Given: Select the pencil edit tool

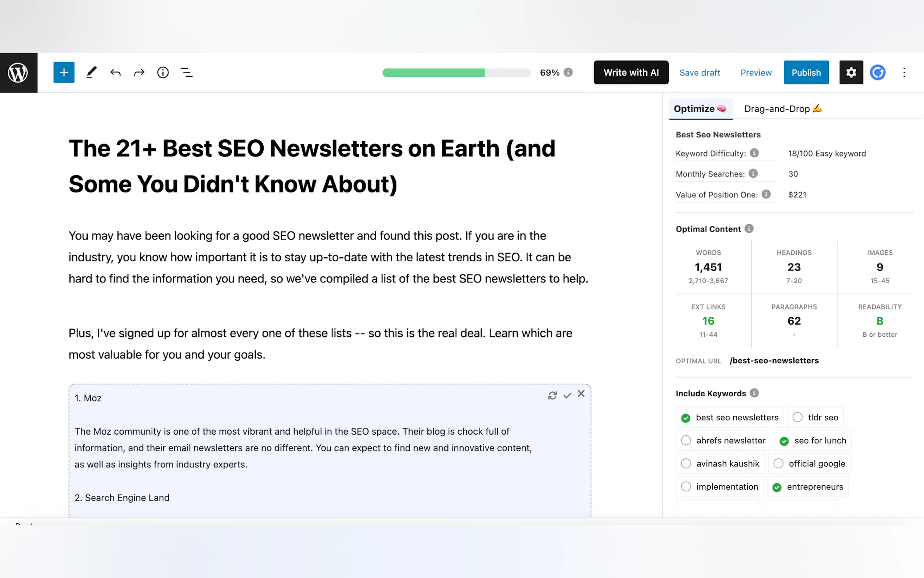Looking at the screenshot, I should point(91,73).
